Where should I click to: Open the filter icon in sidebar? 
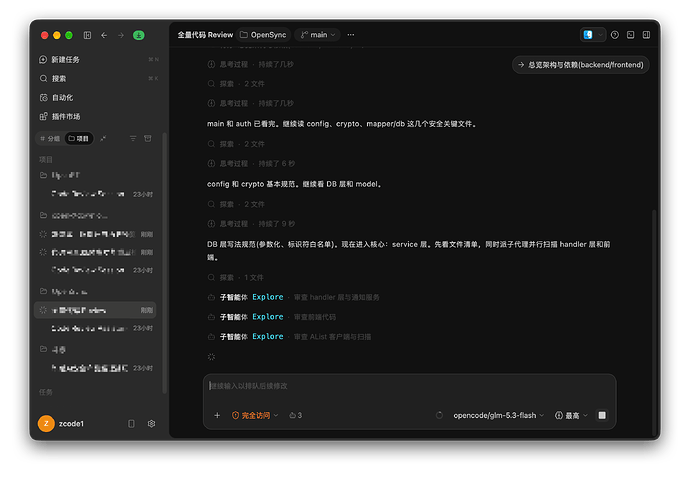(133, 139)
